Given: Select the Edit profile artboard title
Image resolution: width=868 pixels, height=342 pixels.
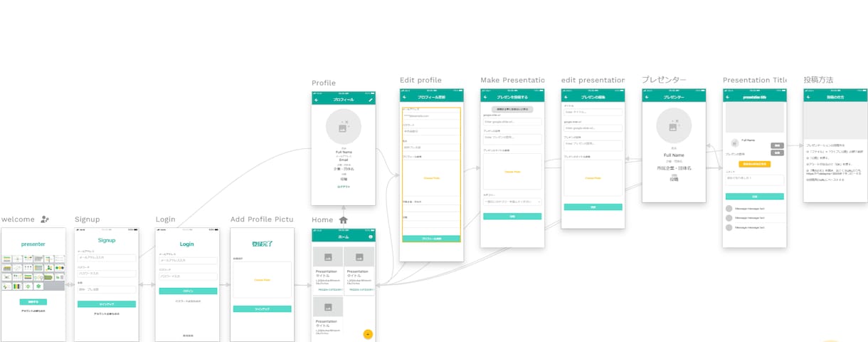Looking at the screenshot, I should [x=420, y=81].
